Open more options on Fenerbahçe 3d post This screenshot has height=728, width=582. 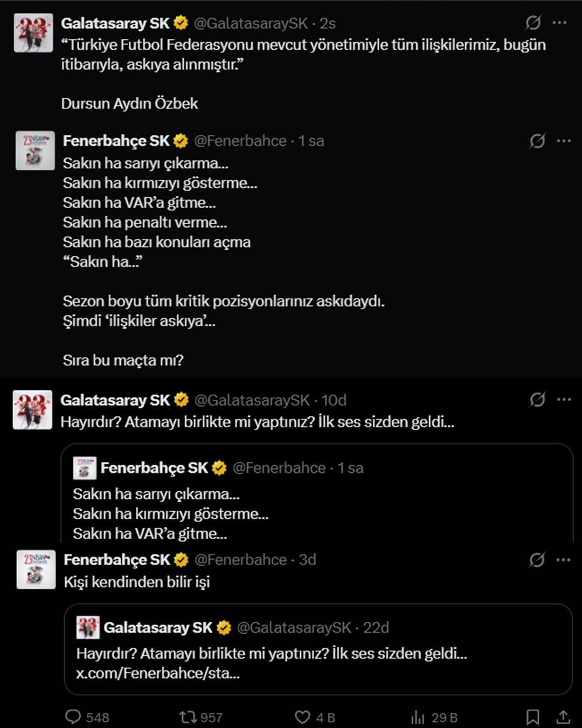tap(563, 560)
